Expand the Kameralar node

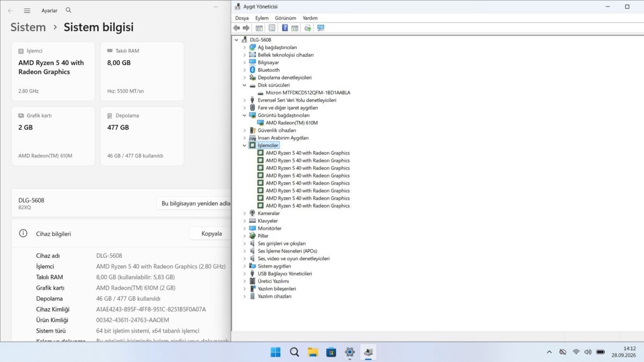245,213
